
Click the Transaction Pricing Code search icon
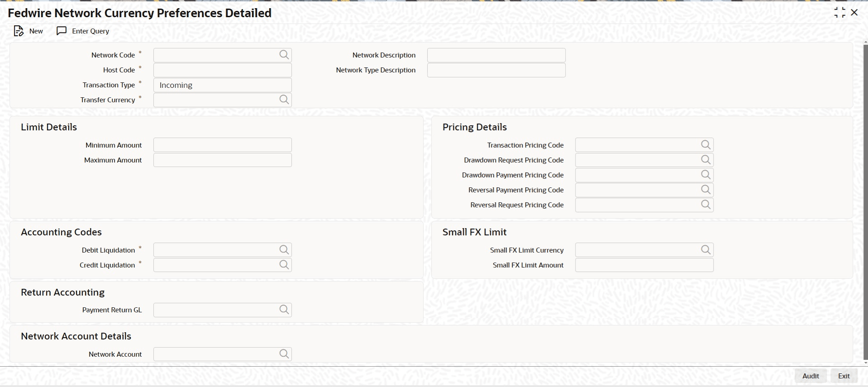[x=706, y=145]
